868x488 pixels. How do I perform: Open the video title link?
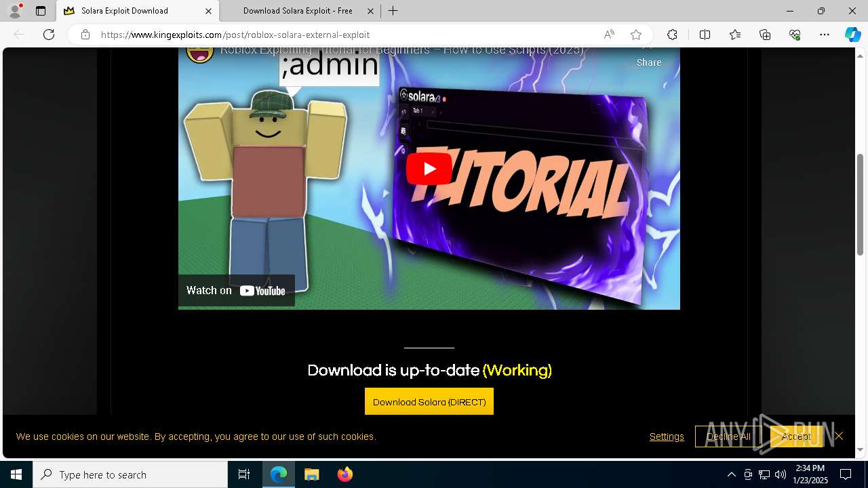tap(401, 51)
